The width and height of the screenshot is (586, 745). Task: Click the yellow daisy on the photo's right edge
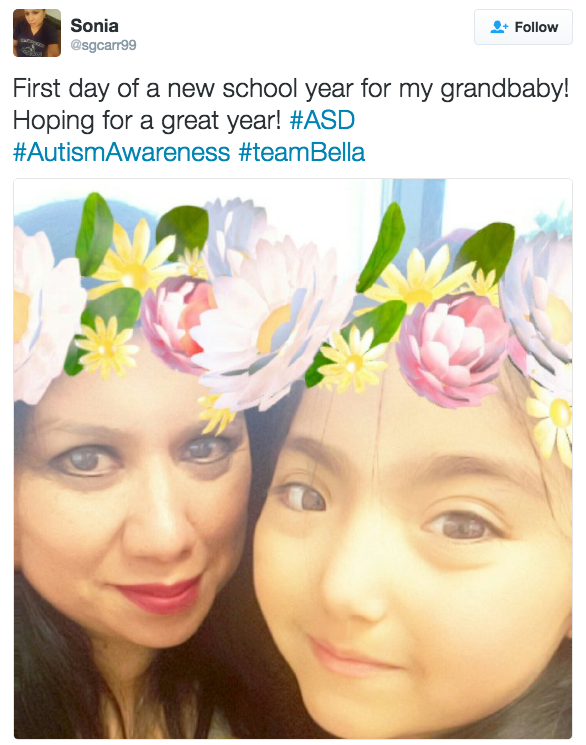click(551, 420)
